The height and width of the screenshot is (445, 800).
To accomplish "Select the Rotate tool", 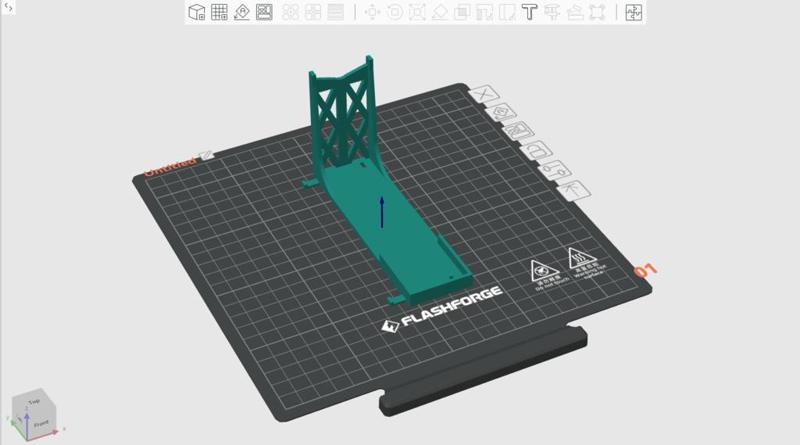I will (x=394, y=12).
